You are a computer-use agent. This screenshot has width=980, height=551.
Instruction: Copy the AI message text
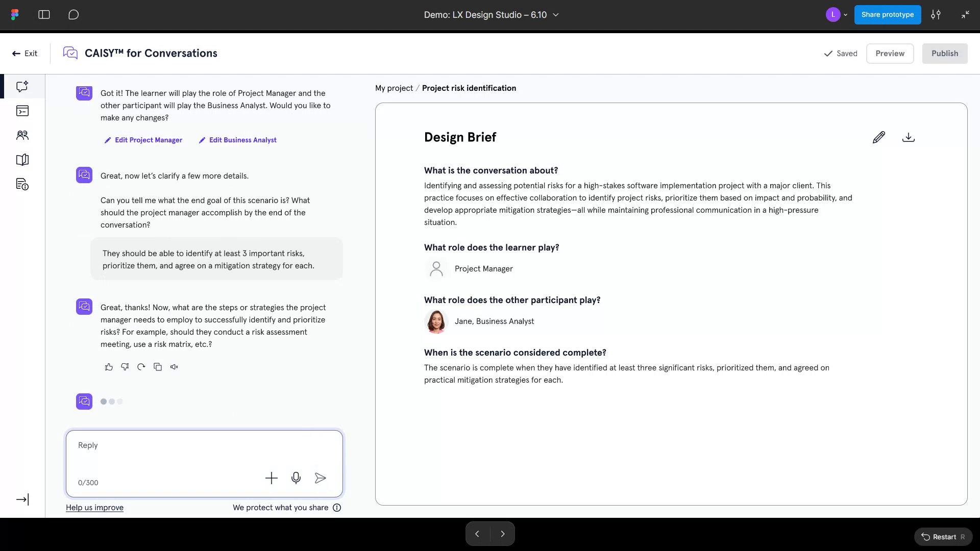coord(157,367)
